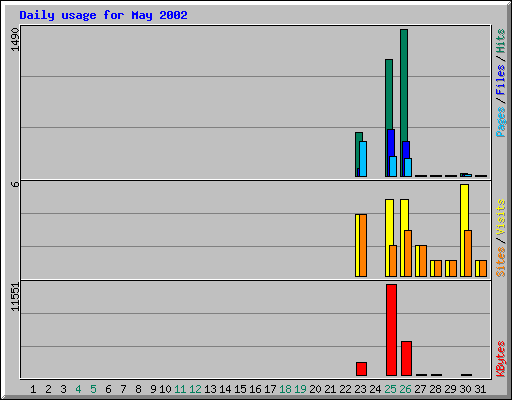Click the green day 4 axis label
The width and height of the screenshot is (512, 400).
(78, 389)
